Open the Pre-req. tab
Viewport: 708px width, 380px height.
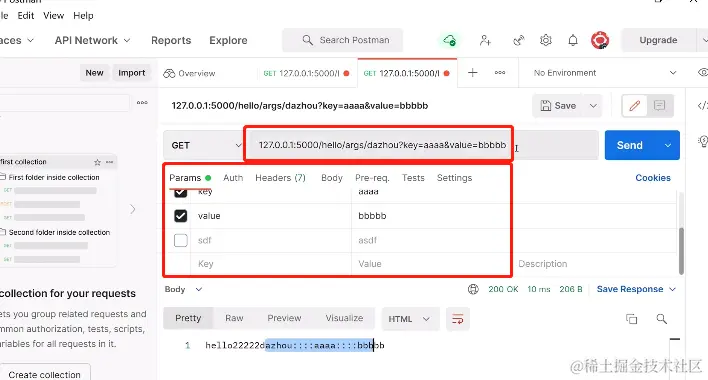pyautogui.click(x=372, y=178)
